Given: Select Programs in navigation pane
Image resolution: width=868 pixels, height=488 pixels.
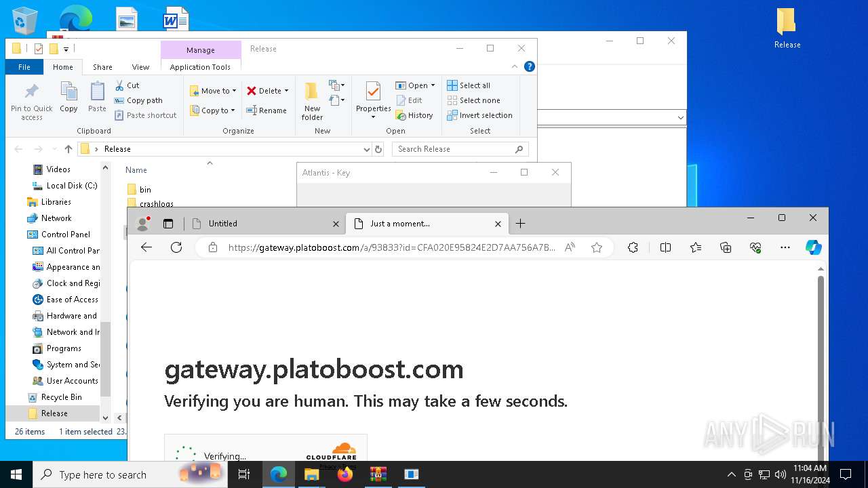Looking at the screenshot, I should [x=57, y=348].
